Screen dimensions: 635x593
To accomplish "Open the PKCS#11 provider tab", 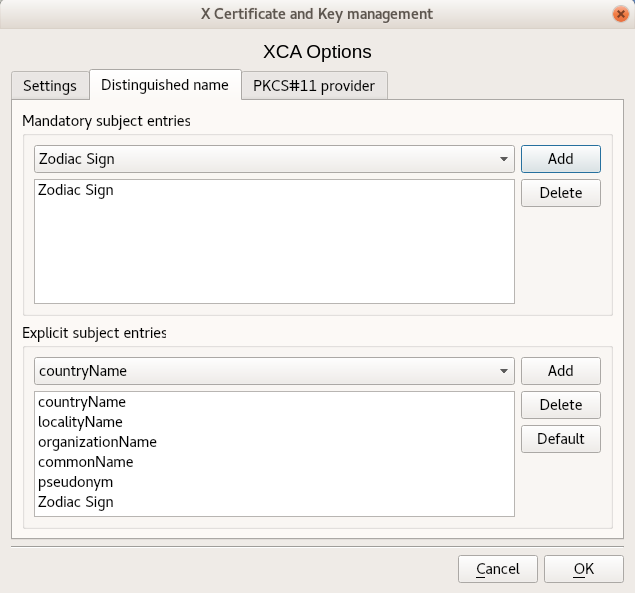I will click(x=314, y=86).
